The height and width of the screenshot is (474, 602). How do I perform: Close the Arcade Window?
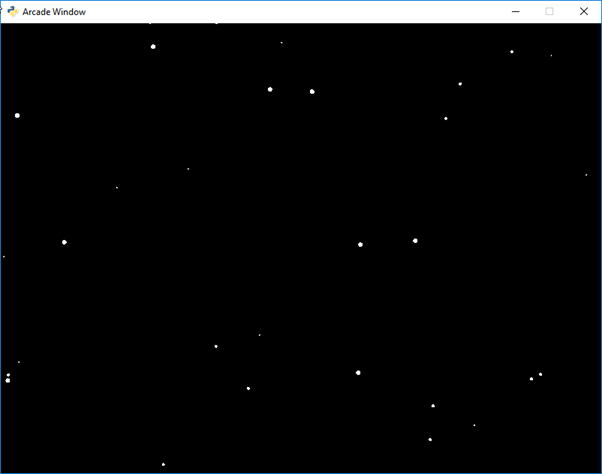point(584,12)
